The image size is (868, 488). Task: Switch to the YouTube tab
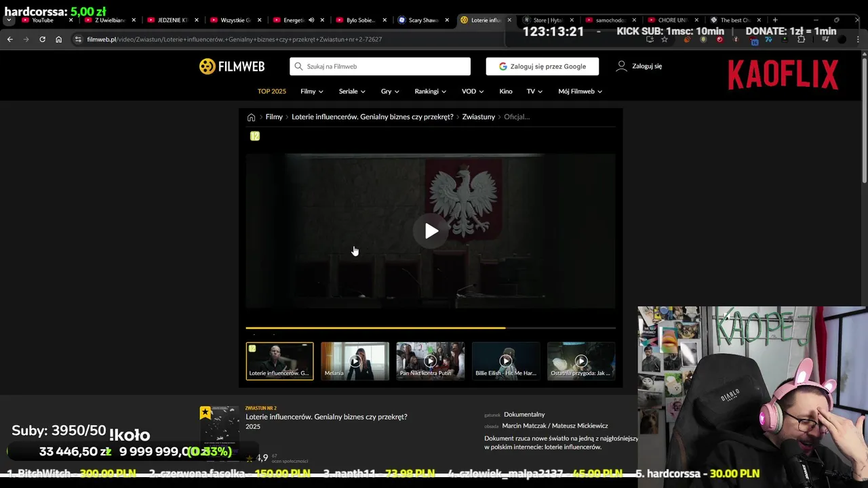tap(43, 20)
